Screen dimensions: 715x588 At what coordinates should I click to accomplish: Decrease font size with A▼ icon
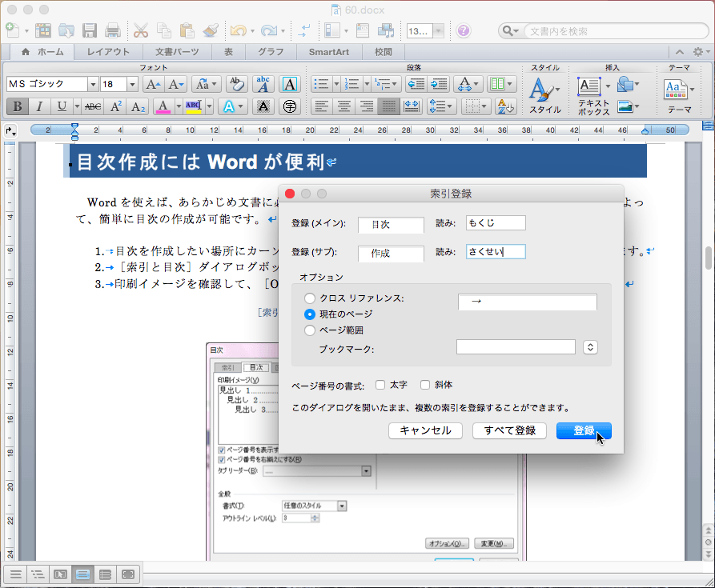tap(175, 84)
